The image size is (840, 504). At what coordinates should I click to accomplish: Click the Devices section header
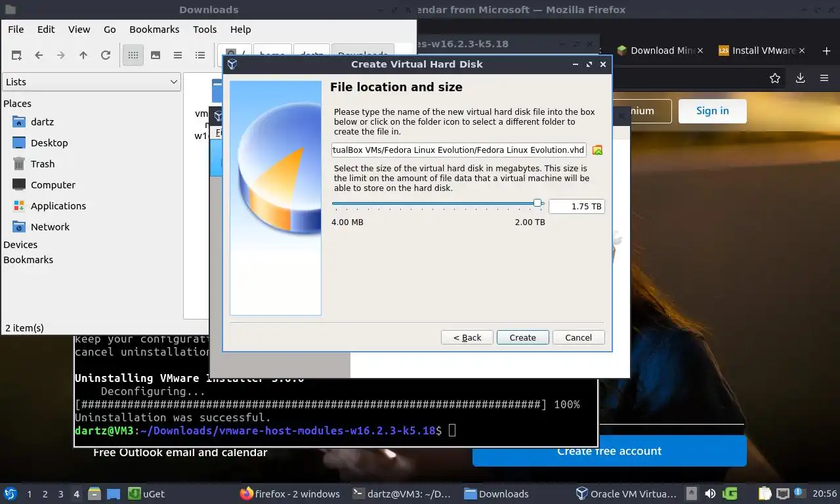[x=20, y=245]
